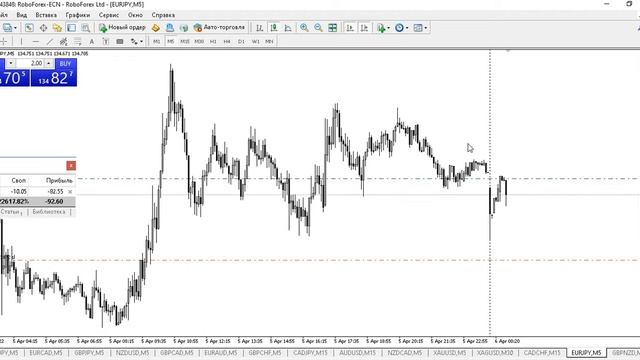Click the blue signals icon beside MetaEditor
This screenshot has height=360, width=640.
170,28
